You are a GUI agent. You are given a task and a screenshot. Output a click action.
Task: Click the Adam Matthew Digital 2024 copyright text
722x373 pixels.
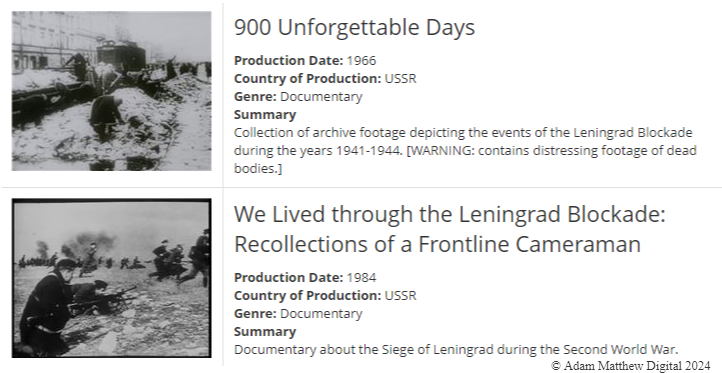pyautogui.click(x=631, y=366)
